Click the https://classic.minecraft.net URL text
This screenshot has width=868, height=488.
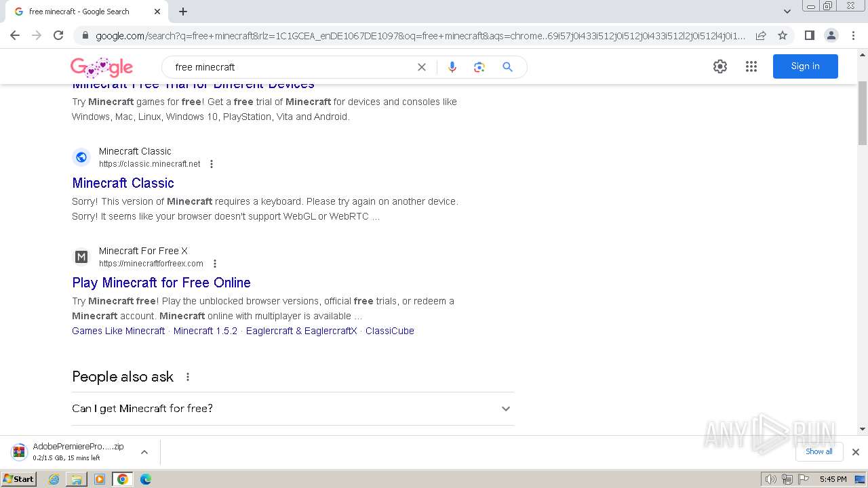coord(150,164)
